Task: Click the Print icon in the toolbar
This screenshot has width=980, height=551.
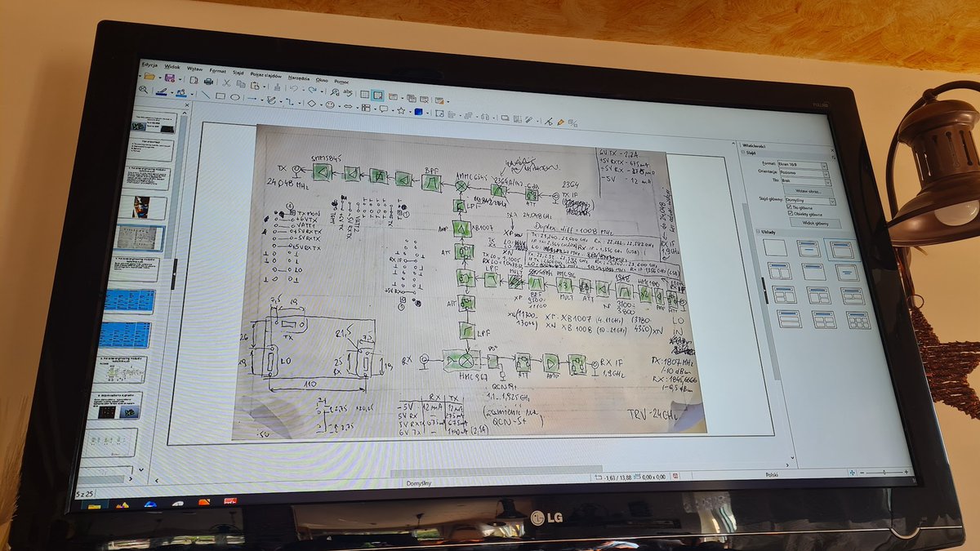Action: pos(208,82)
